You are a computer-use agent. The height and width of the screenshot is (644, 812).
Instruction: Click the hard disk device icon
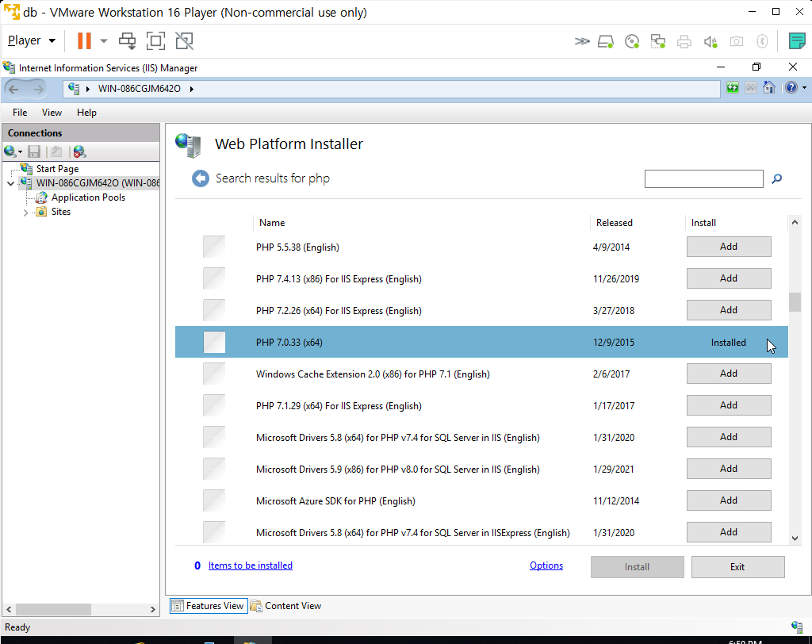click(x=606, y=41)
